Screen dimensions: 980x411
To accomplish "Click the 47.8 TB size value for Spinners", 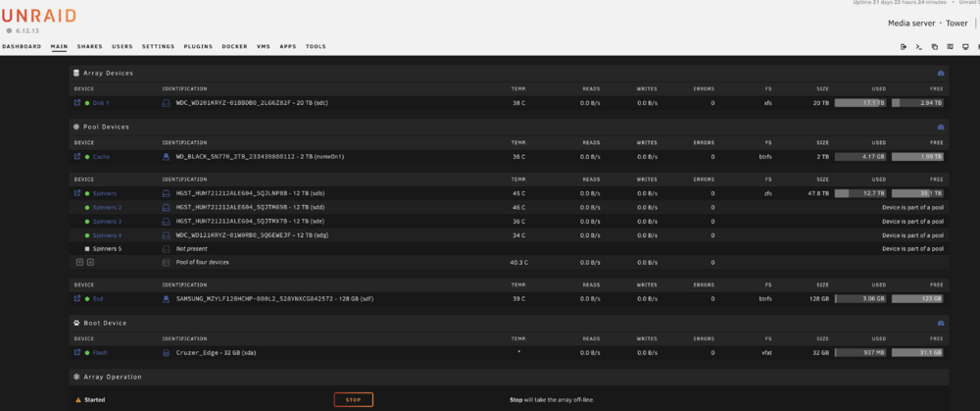I will click(818, 194).
